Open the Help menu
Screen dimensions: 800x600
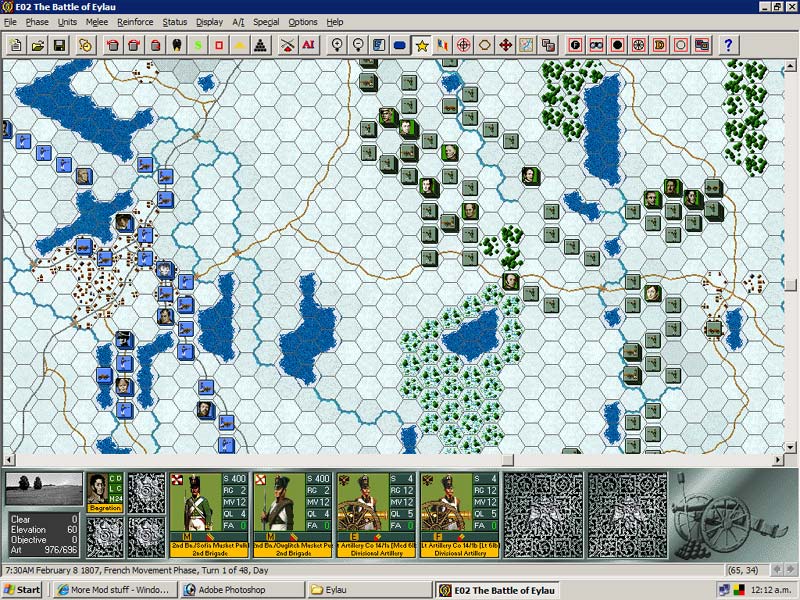pyautogui.click(x=335, y=22)
